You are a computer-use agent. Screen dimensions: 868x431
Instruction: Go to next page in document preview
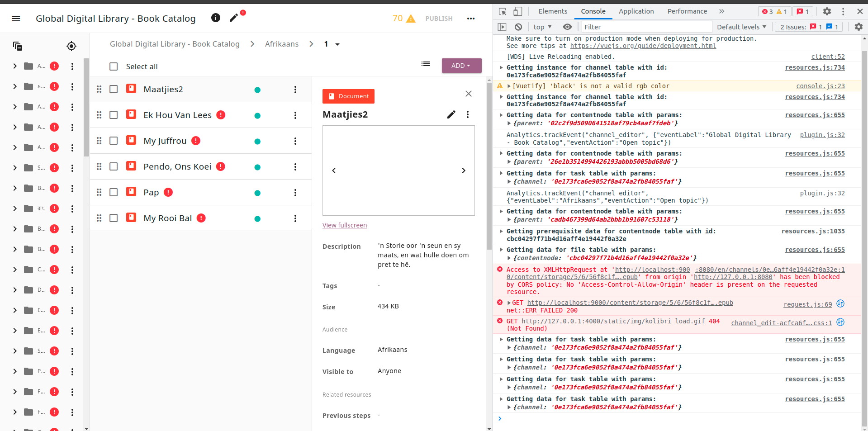464,171
